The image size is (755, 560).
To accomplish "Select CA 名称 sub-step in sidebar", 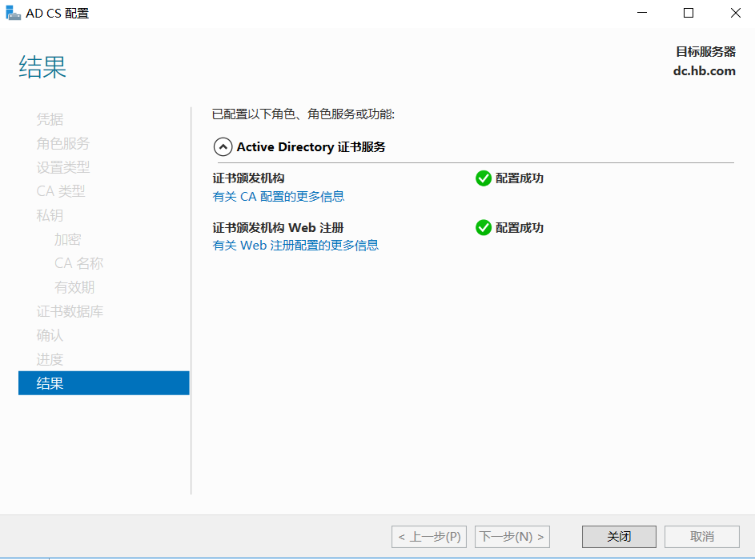I will coord(78,263).
